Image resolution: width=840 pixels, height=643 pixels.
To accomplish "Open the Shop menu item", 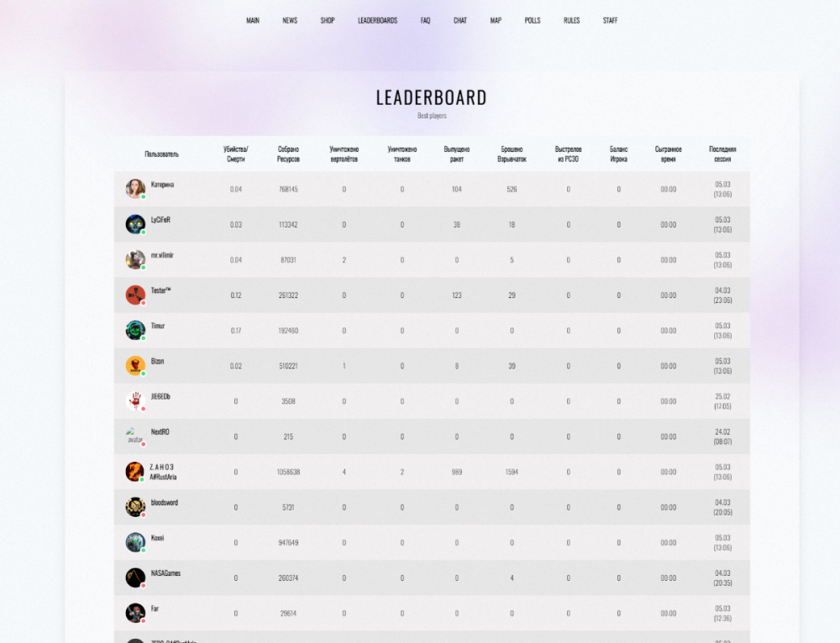I will click(x=328, y=20).
